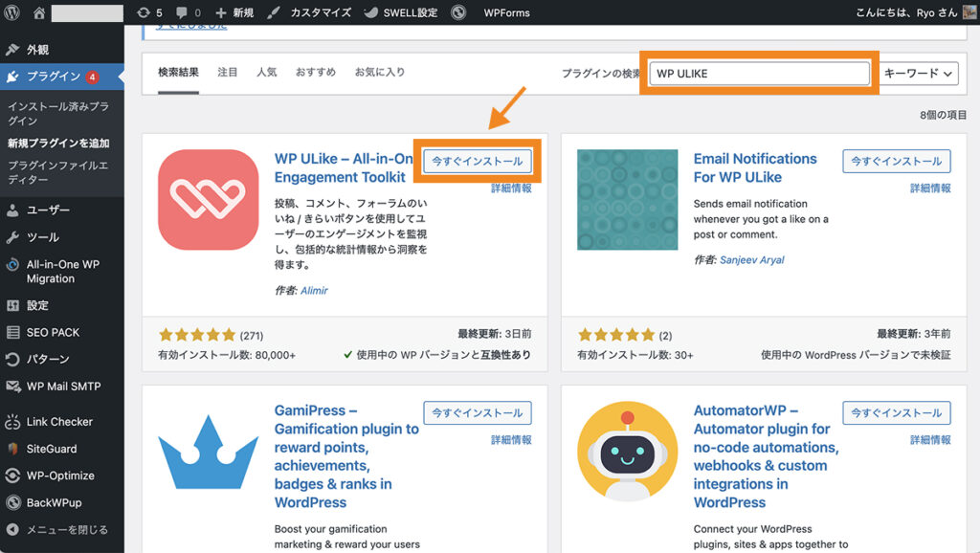980x553 pixels.
Task: Open the site home icon
Action: (39, 13)
